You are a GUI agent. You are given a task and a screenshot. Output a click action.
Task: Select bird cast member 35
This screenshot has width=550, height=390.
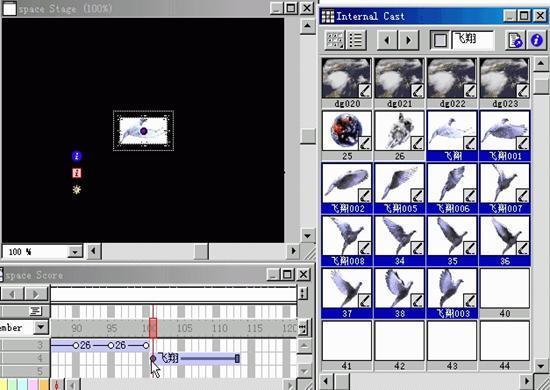452,241
